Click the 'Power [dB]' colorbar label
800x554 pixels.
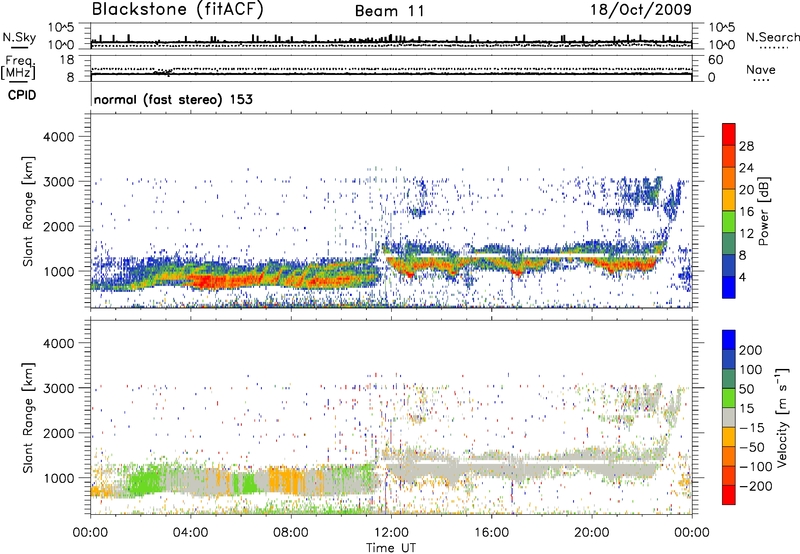(764, 211)
